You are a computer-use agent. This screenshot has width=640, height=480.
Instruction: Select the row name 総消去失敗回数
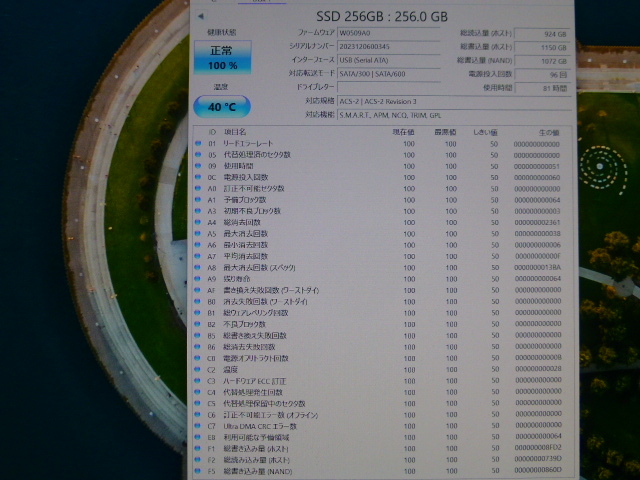coord(249,347)
